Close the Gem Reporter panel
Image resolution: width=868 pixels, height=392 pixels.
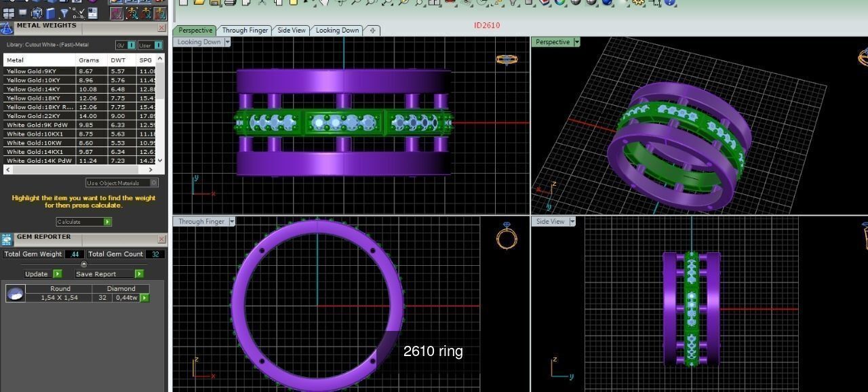tap(161, 239)
